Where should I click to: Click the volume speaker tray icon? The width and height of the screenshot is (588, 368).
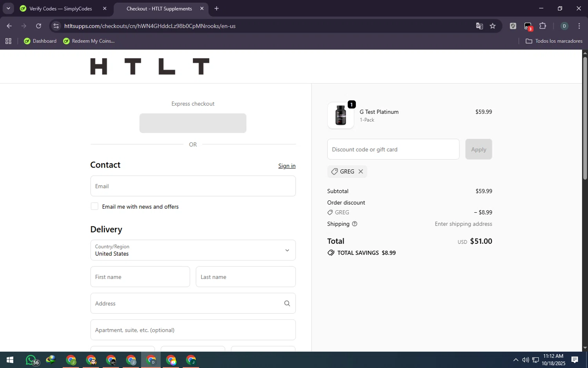pyautogui.click(x=525, y=360)
